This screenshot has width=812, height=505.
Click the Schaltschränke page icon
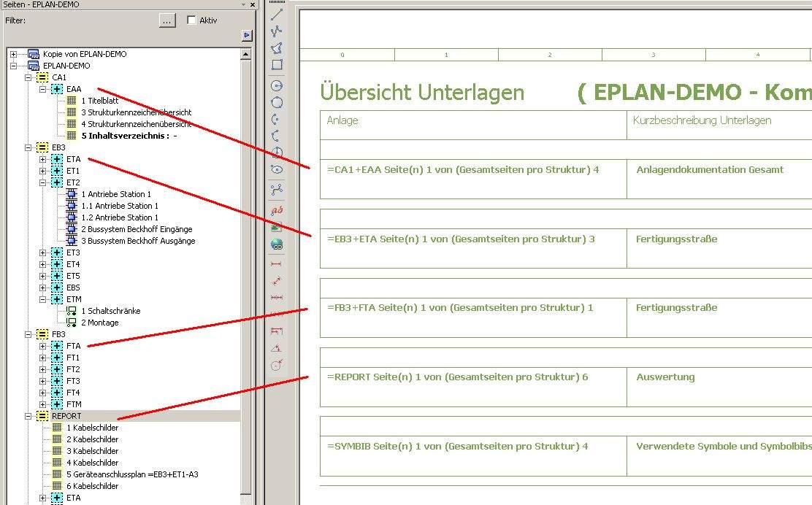point(72,310)
